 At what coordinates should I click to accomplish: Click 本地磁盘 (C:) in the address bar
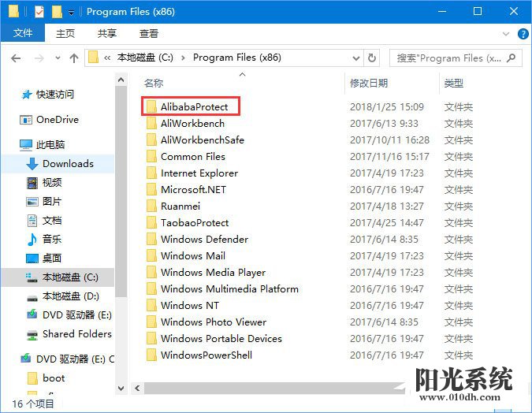pyautogui.click(x=145, y=58)
